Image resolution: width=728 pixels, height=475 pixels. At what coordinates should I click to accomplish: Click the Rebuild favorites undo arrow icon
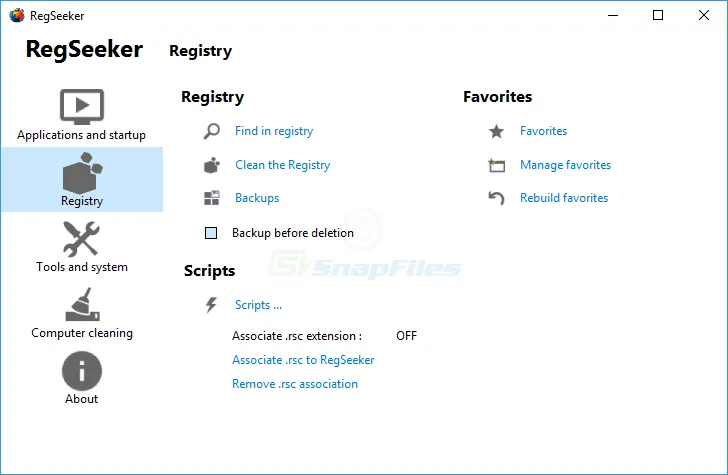(496, 198)
